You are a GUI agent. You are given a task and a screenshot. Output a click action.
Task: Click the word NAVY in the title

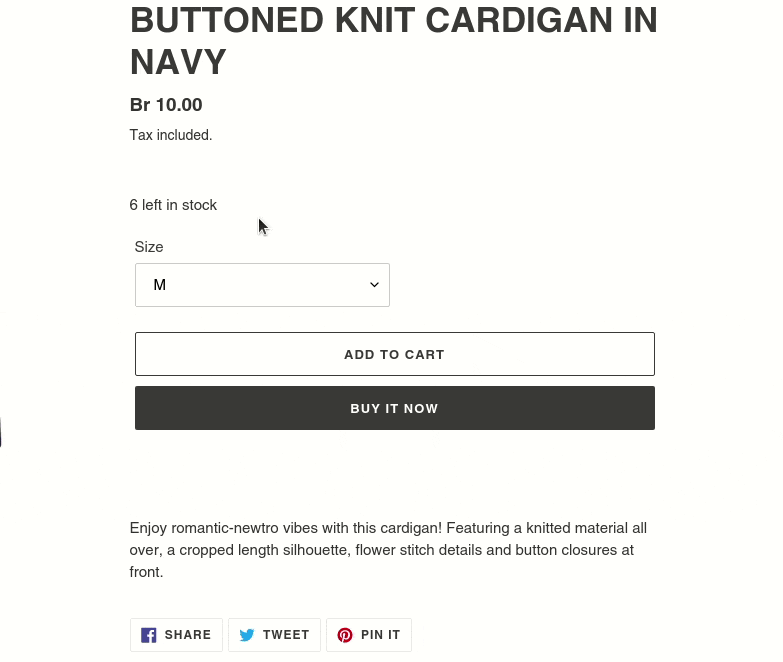click(178, 62)
